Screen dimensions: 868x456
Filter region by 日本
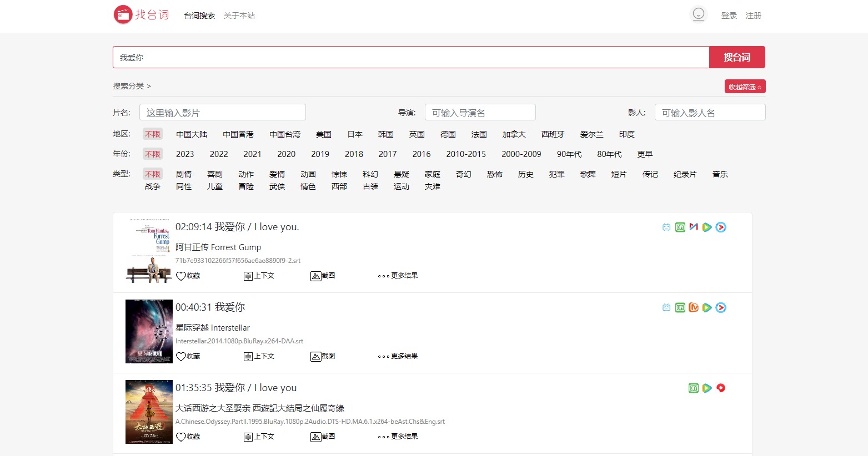coord(355,134)
